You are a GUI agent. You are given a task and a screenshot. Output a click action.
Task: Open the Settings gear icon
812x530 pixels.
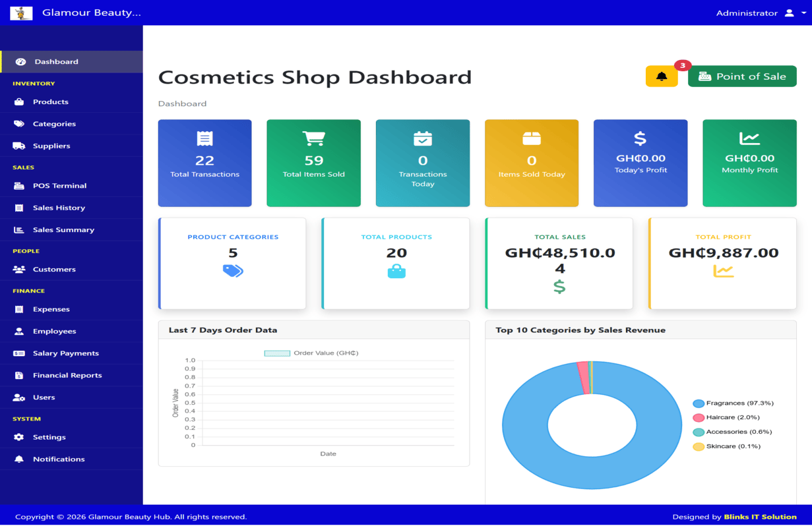(18, 437)
